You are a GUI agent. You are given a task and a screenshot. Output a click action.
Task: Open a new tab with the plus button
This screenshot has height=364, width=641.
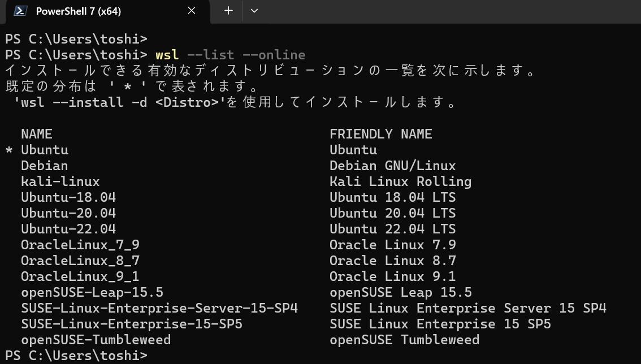pos(228,11)
